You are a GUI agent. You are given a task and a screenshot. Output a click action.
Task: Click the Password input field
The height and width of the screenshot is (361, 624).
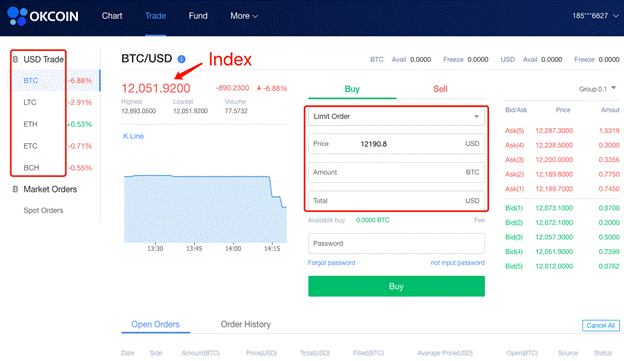click(396, 244)
